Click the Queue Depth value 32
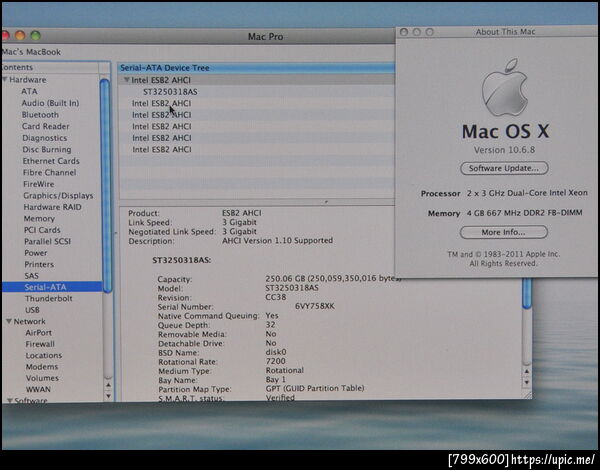 click(271, 325)
